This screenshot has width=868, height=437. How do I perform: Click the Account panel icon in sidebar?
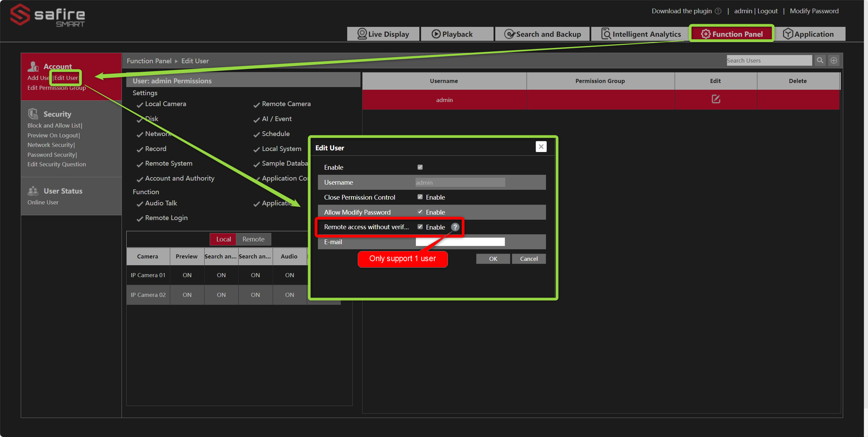point(33,66)
